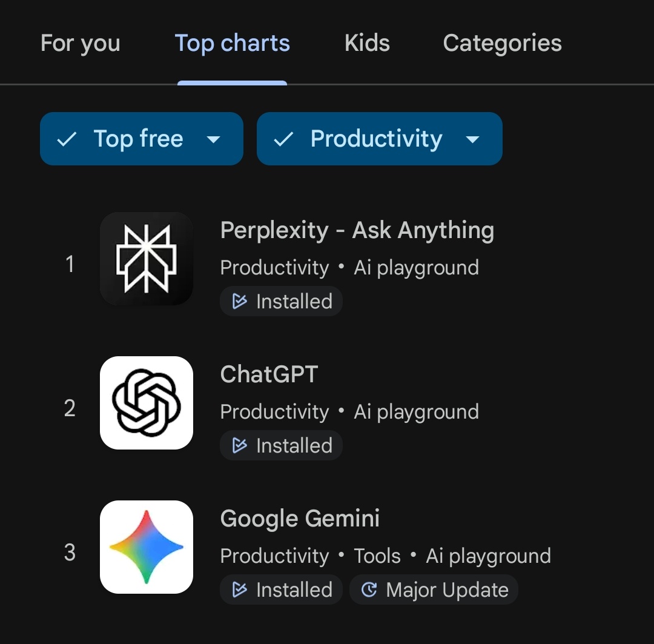Select the Top charts tab
654x644 pixels.
click(232, 44)
